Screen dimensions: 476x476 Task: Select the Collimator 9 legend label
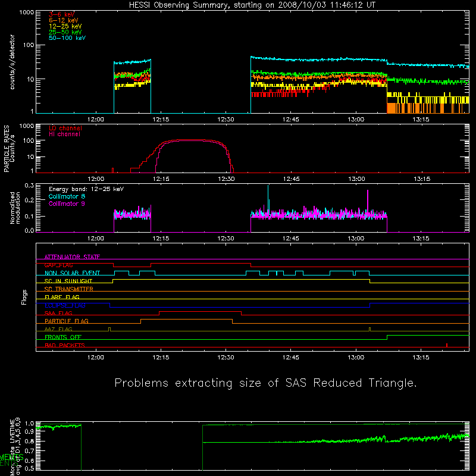(67, 203)
